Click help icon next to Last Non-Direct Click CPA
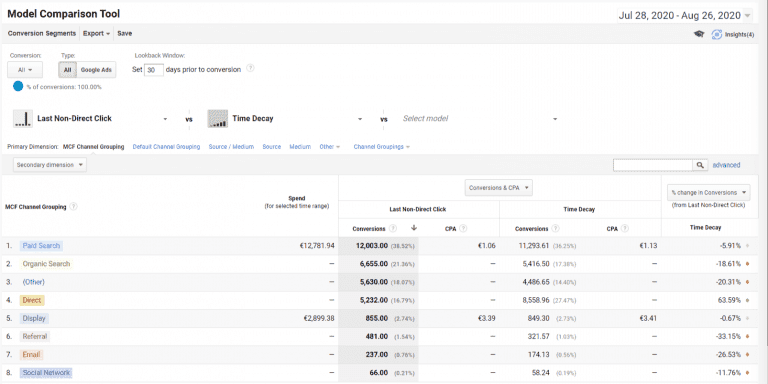This screenshot has width=768, height=384. pos(463,228)
